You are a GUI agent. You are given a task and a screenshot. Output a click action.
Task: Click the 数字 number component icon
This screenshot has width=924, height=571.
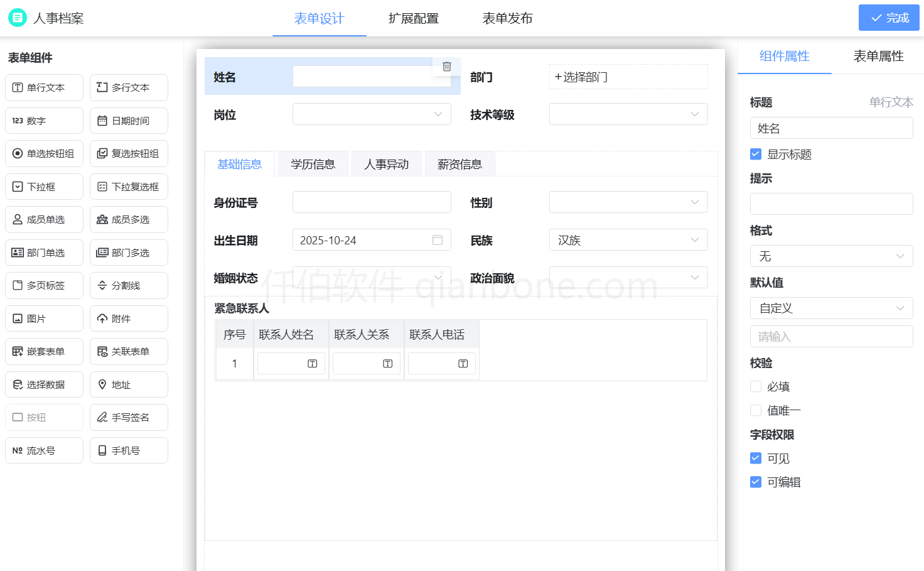(x=44, y=120)
